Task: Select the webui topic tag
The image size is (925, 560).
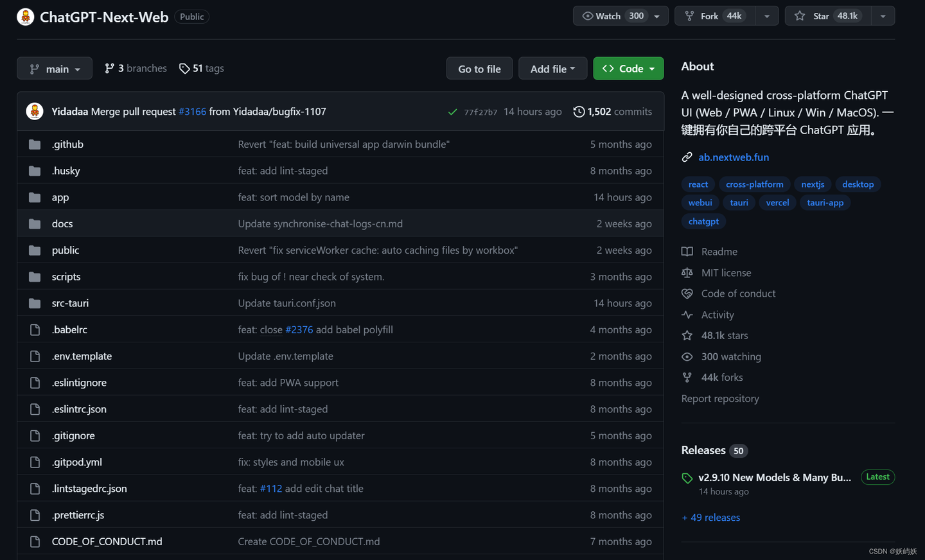Action: point(700,202)
